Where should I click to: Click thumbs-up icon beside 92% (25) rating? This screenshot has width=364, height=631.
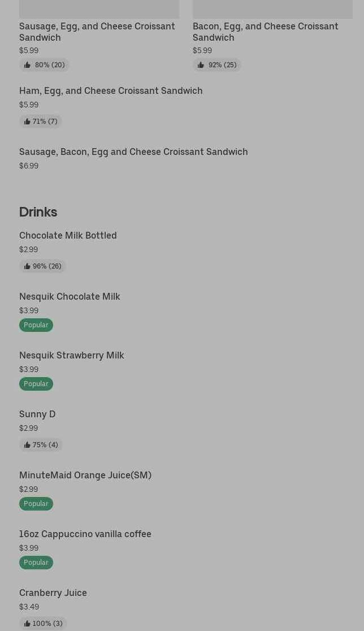click(200, 65)
